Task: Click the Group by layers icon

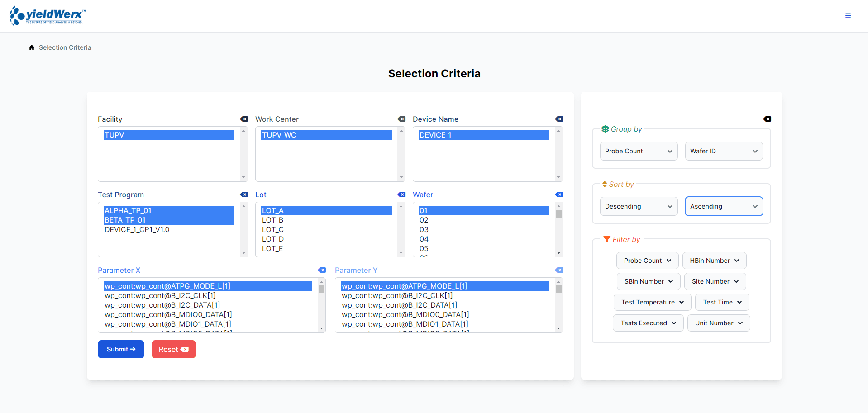Action: (x=605, y=129)
